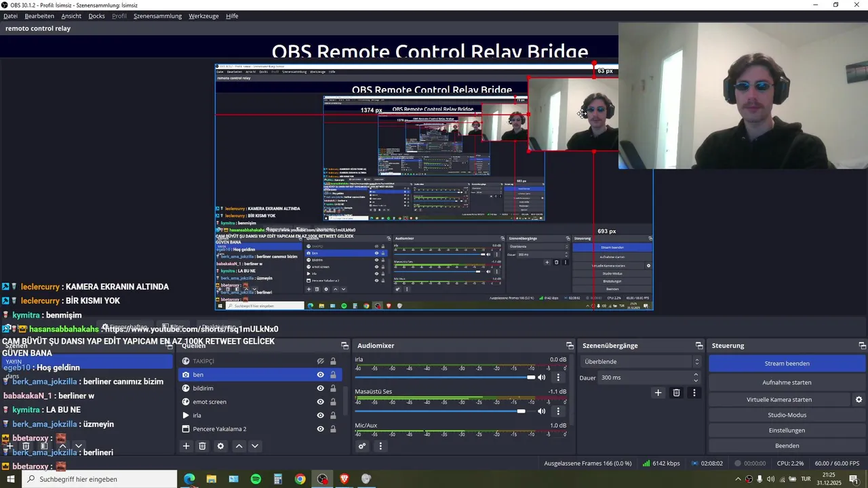
Task: Toggle lock on bildirim source
Action: (x=333, y=388)
